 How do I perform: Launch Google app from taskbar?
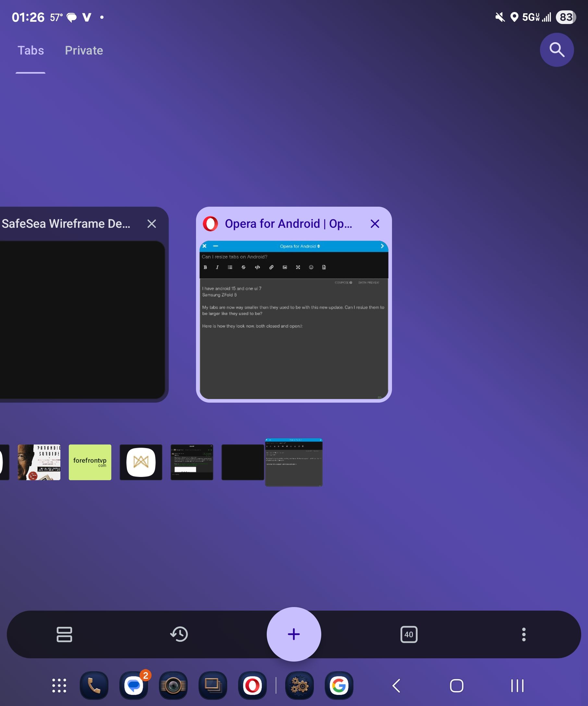click(x=339, y=685)
